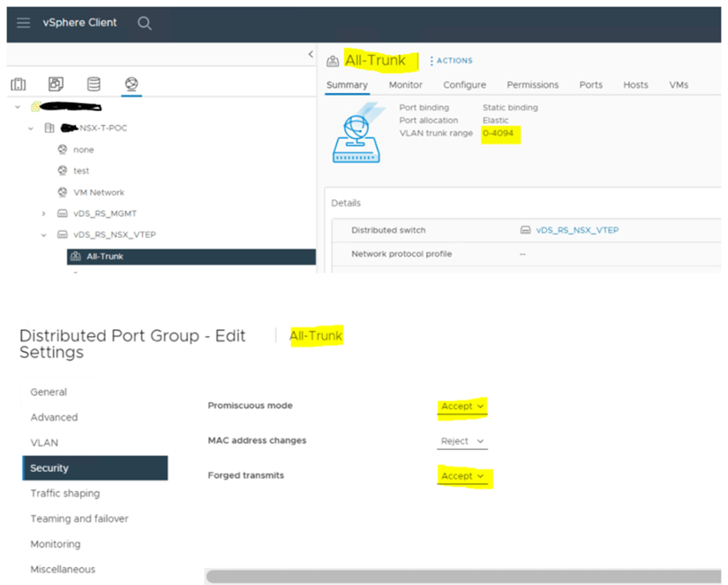Collapse the NSX-T-POC datacenter node

point(31,129)
